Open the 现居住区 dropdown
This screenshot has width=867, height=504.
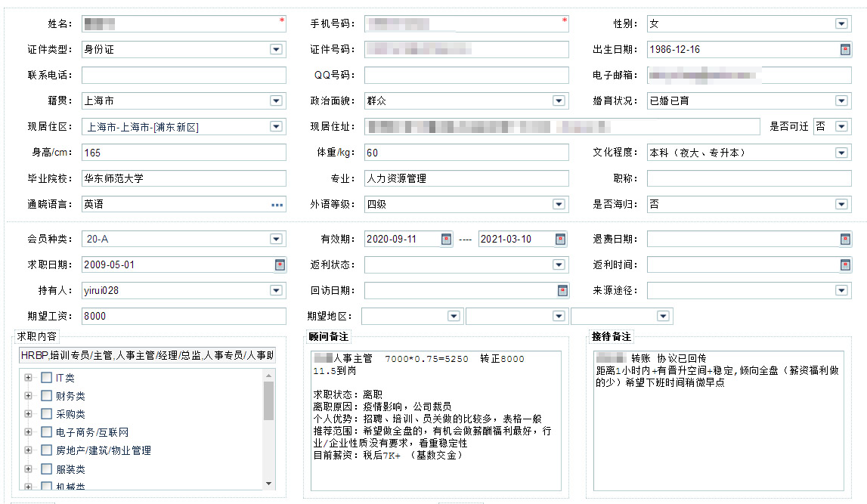coord(276,126)
